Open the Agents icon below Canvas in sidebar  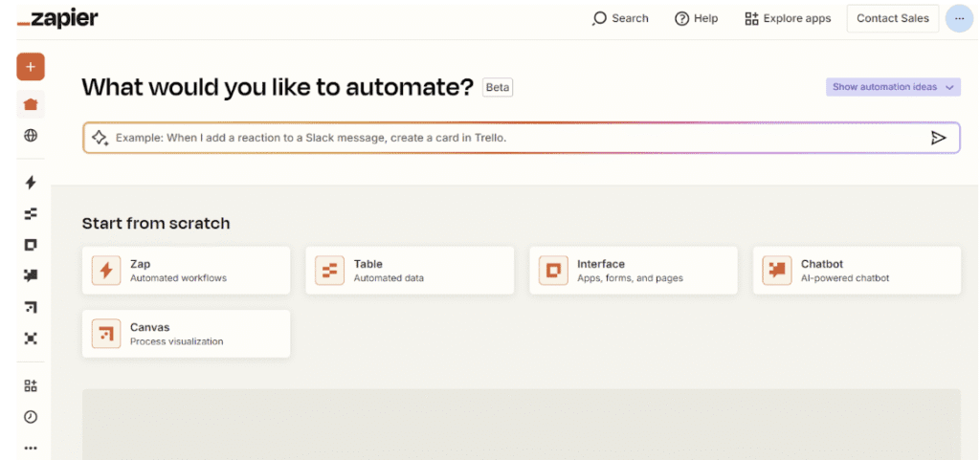pyautogui.click(x=31, y=339)
